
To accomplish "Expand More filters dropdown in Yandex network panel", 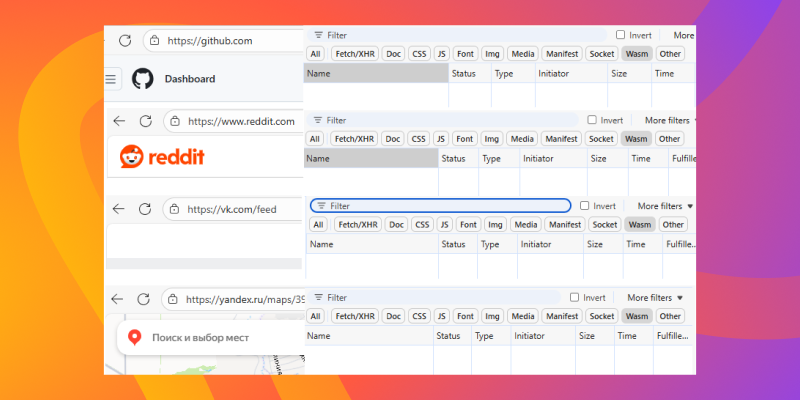I will tap(655, 297).
